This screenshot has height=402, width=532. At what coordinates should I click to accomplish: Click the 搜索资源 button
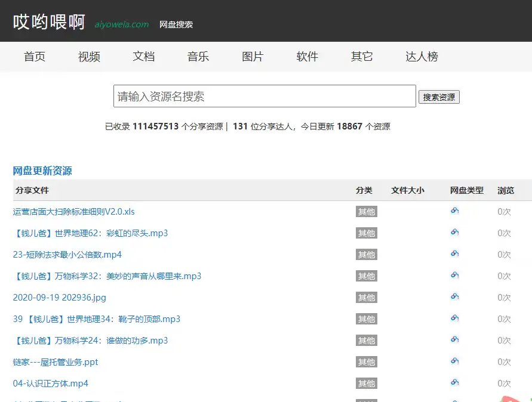(x=439, y=97)
